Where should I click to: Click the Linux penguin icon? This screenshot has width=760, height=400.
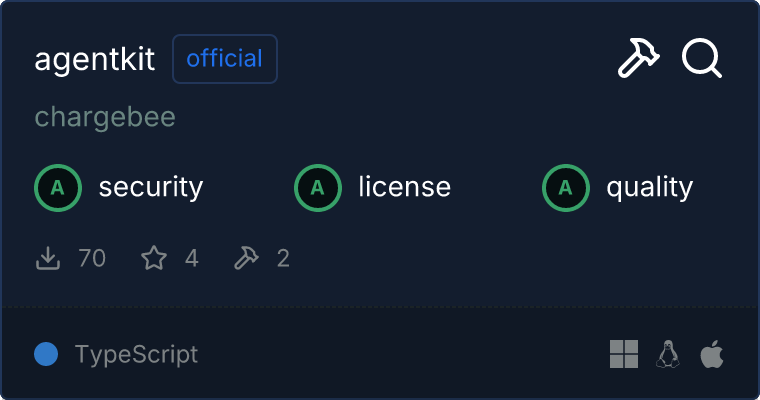668,354
